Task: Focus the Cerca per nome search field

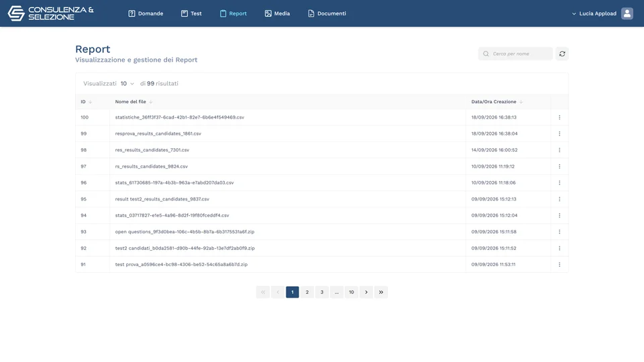Action: pyautogui.click(x=515, y=54)
